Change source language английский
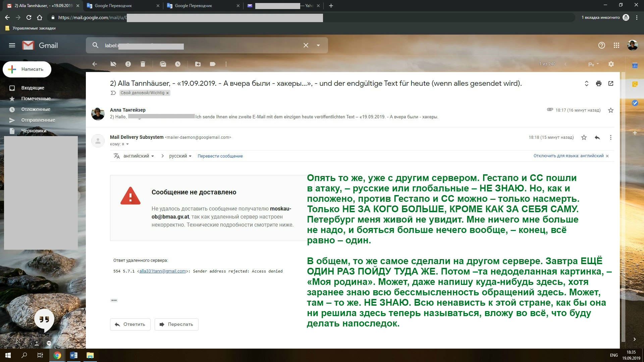Screen dimensions: 644x362 [139, 156]
